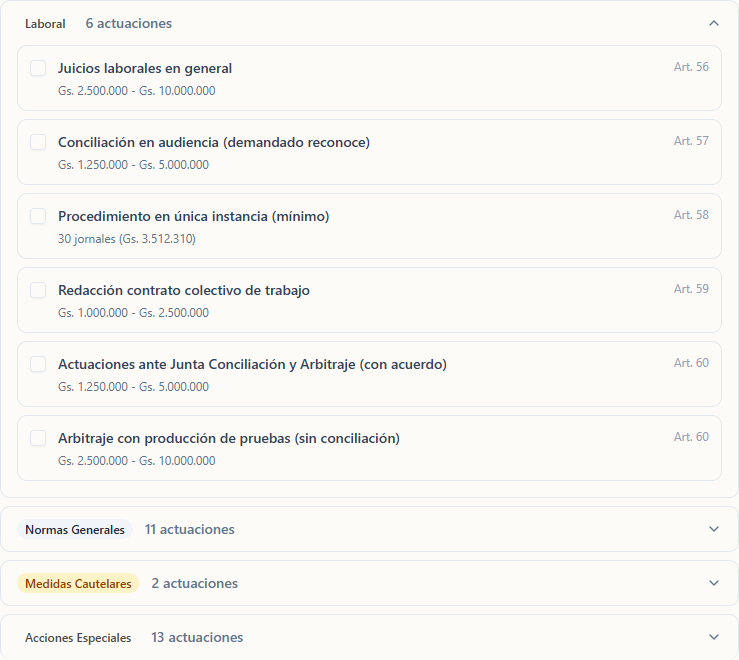The width and height of the screenshot is (739, 660).
Task: Click the Acciones Especiales label
Action: (78, 637)
